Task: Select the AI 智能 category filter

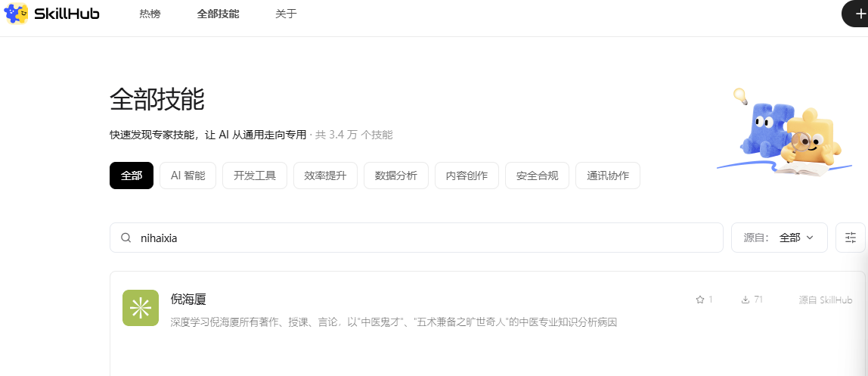Action: tap(188, 176)
